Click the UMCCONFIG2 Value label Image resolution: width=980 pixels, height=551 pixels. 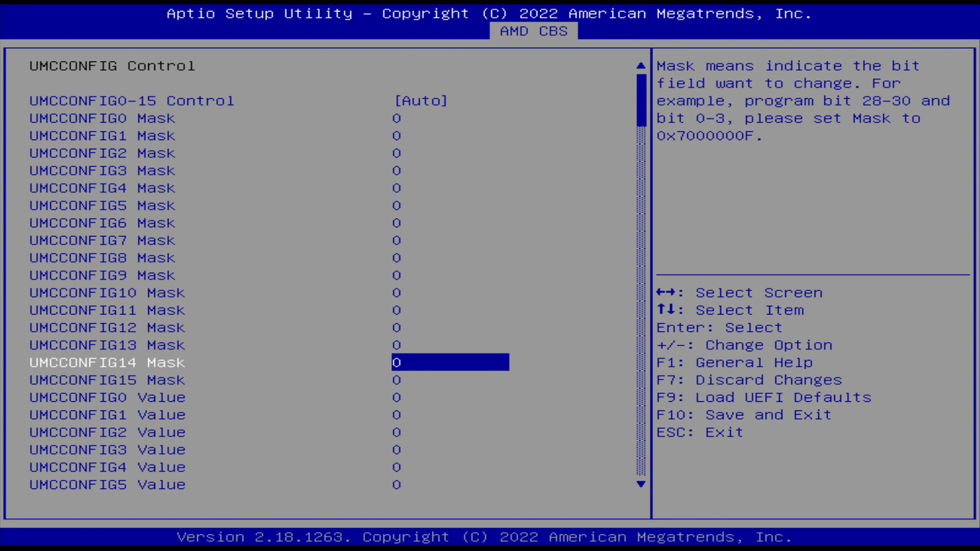pos(107,432)
